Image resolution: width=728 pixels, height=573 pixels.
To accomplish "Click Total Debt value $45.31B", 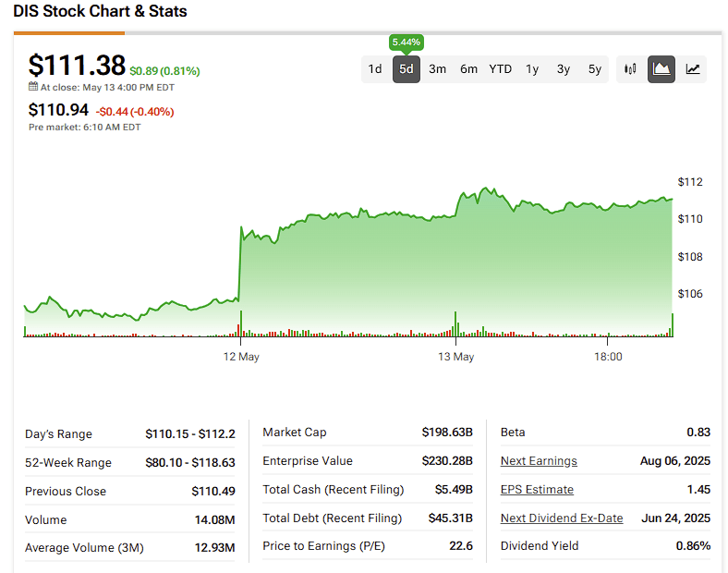I will pos(450,518).
